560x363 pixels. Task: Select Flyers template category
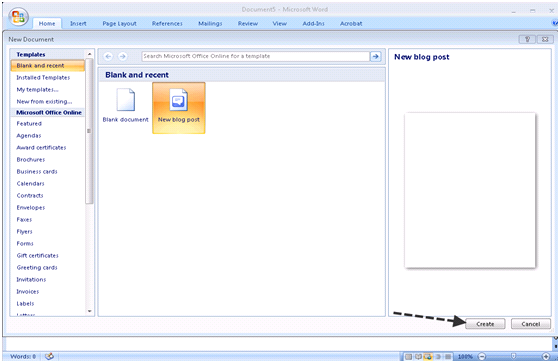click(x=24, y=232)
